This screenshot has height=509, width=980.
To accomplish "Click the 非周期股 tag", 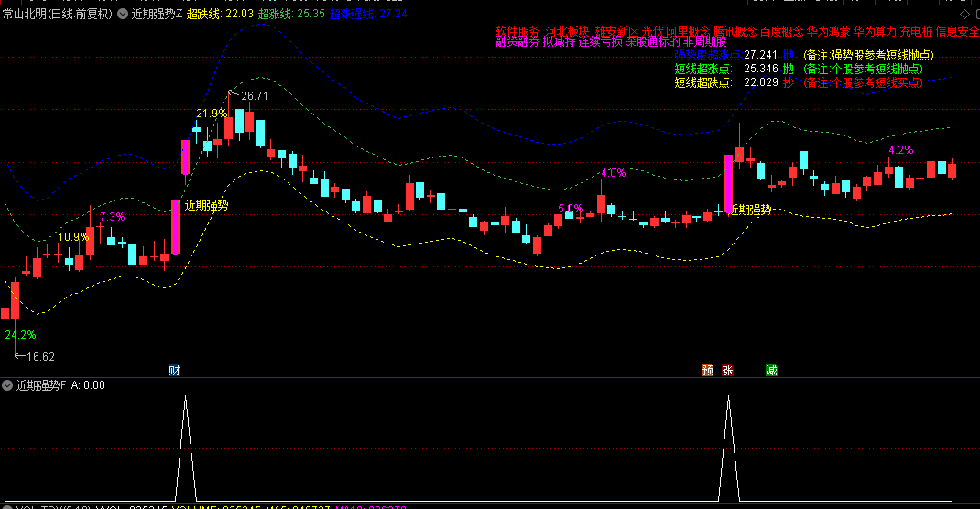I will [704, 42].
